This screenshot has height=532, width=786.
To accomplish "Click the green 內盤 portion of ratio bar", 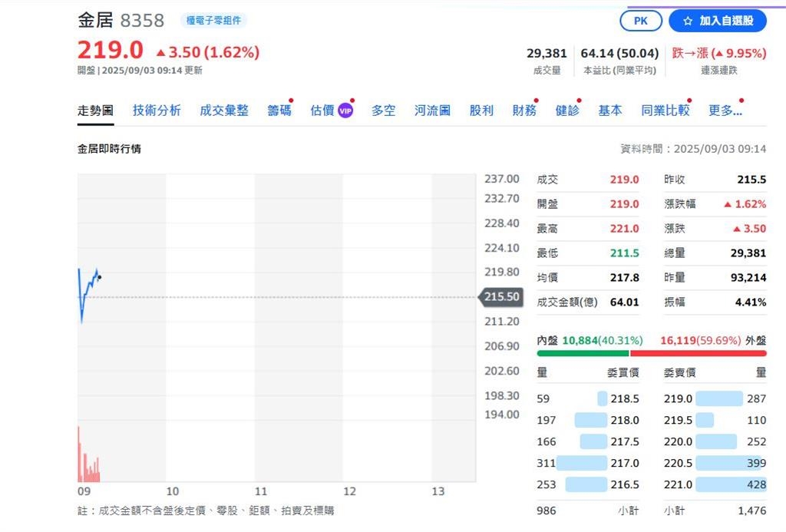I will 583,353.
